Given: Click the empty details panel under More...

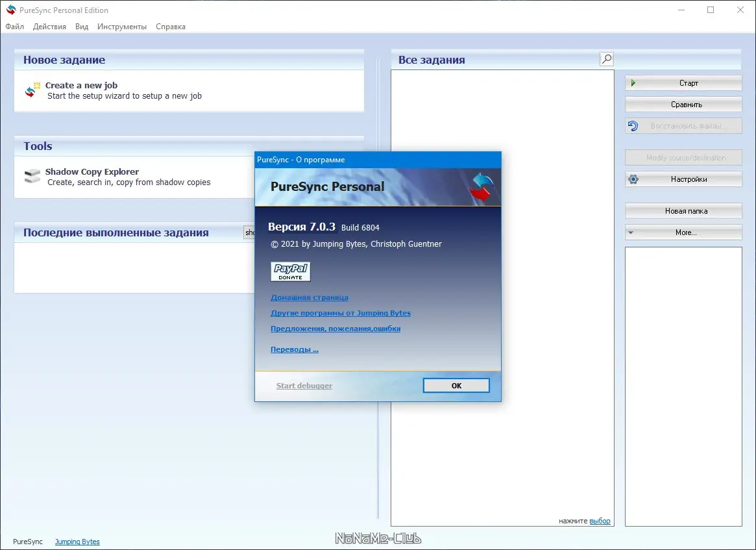Looking at the screenshot, I should (683, 386).
